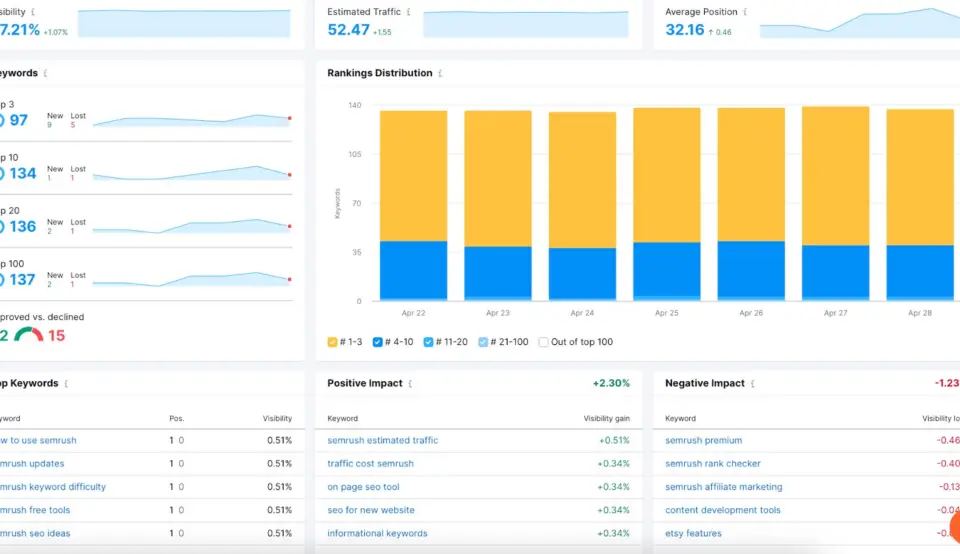Click the Top 10 keywords sparkline
Screen dimensions: 960x554
192,173
